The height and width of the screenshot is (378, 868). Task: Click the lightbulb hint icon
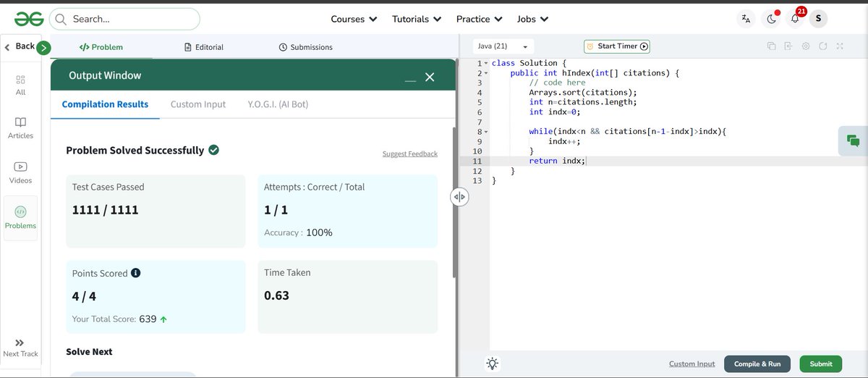493,364
